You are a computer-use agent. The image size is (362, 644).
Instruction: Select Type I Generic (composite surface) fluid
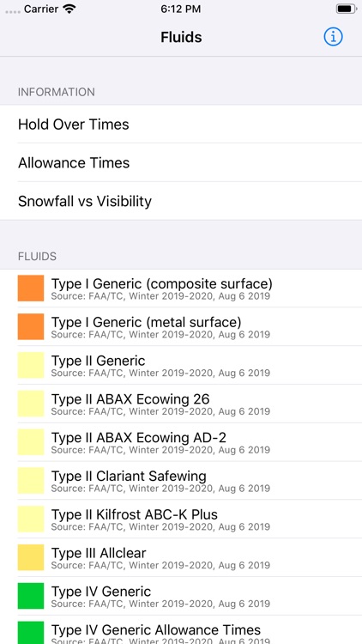(181, 289)
